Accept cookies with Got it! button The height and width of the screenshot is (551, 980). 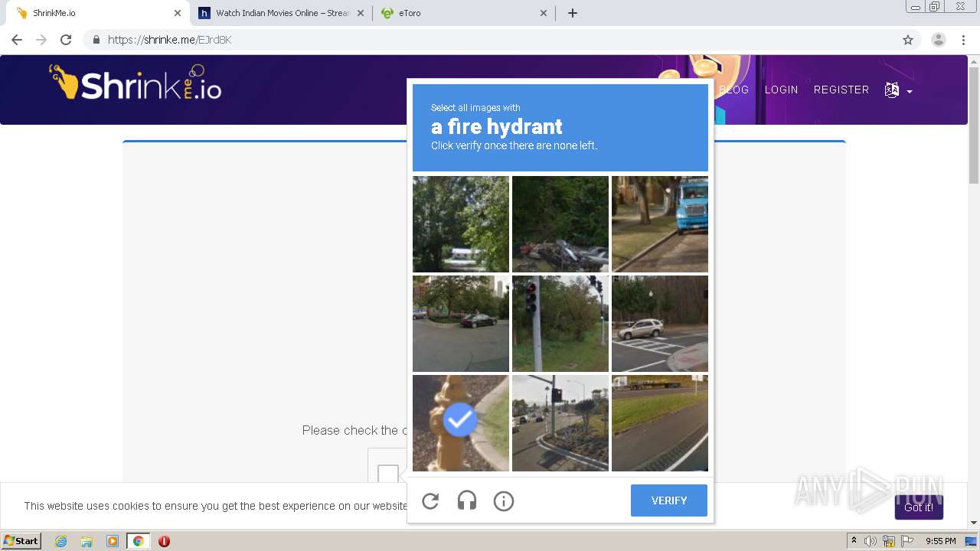pos(919,507)
